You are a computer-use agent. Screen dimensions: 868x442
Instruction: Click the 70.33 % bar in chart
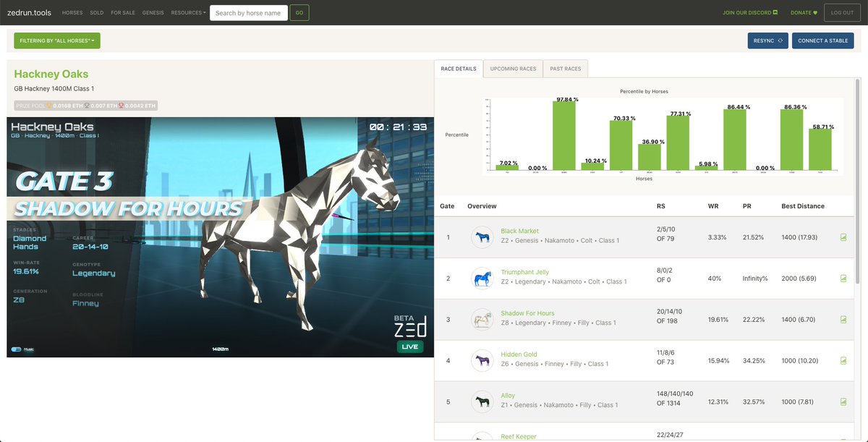coord(621,145)
